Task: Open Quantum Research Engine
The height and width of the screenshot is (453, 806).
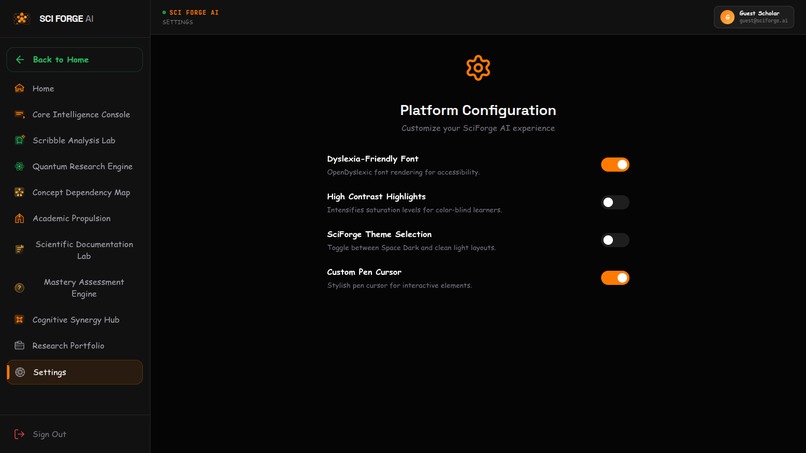Action: (75, 166)
